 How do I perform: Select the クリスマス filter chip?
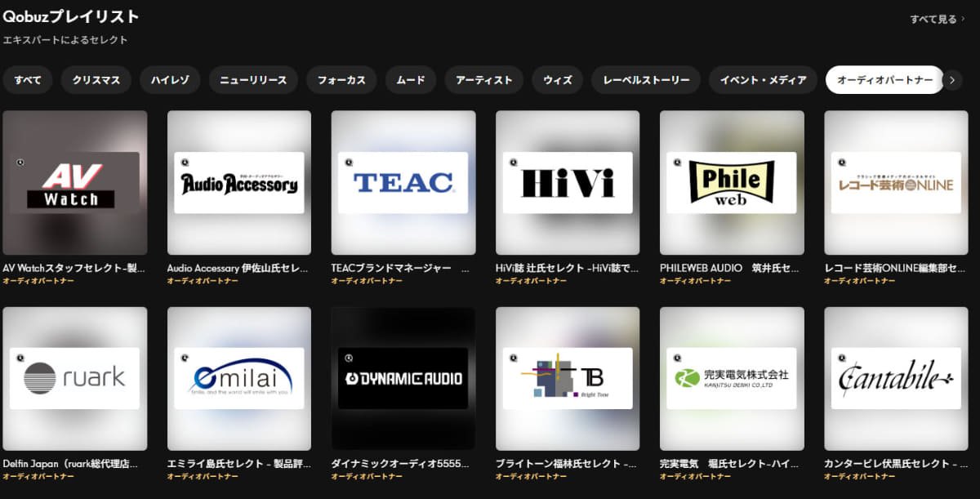tap(96, 80)
